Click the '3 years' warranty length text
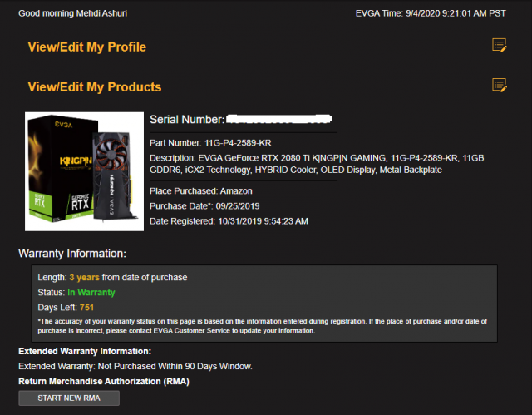 pos(85,277)
